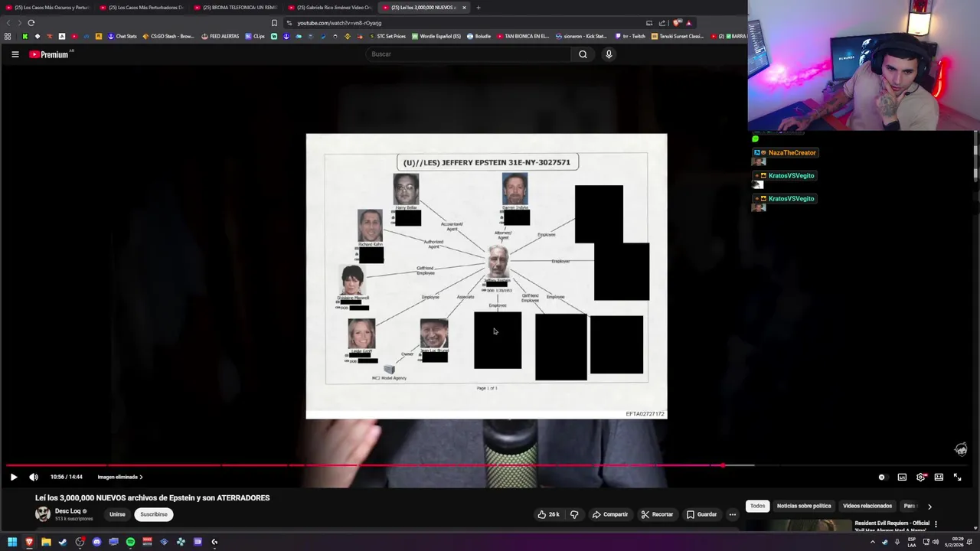Share the video via Compartir
980x551 pixels.
[x=609, y=514]
